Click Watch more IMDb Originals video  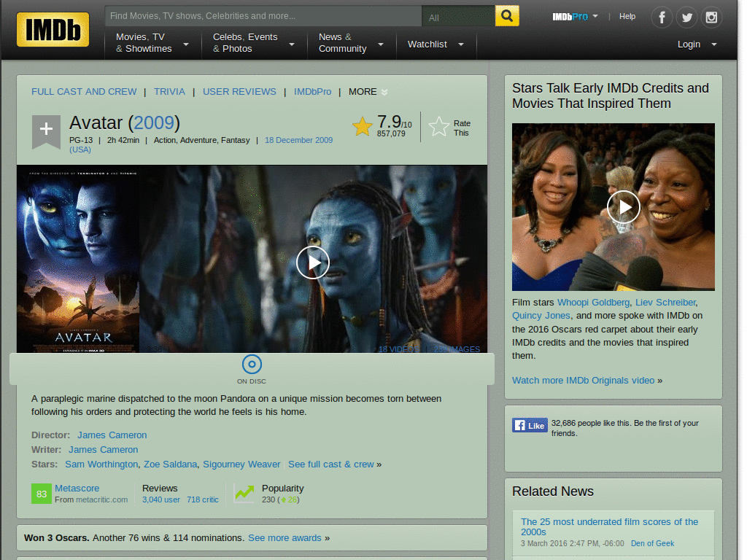[583, 381]
